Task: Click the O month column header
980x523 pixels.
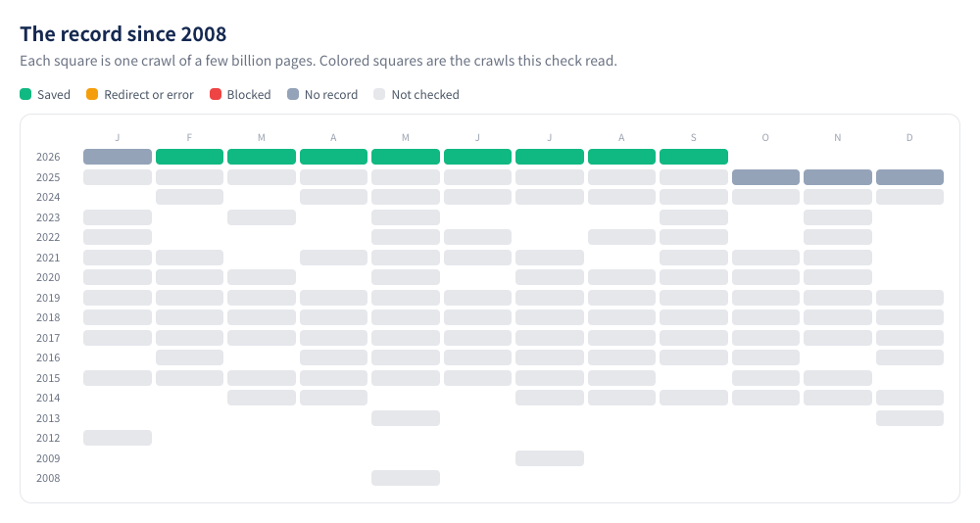Action: pyautogui.click(x=765, y=137)
